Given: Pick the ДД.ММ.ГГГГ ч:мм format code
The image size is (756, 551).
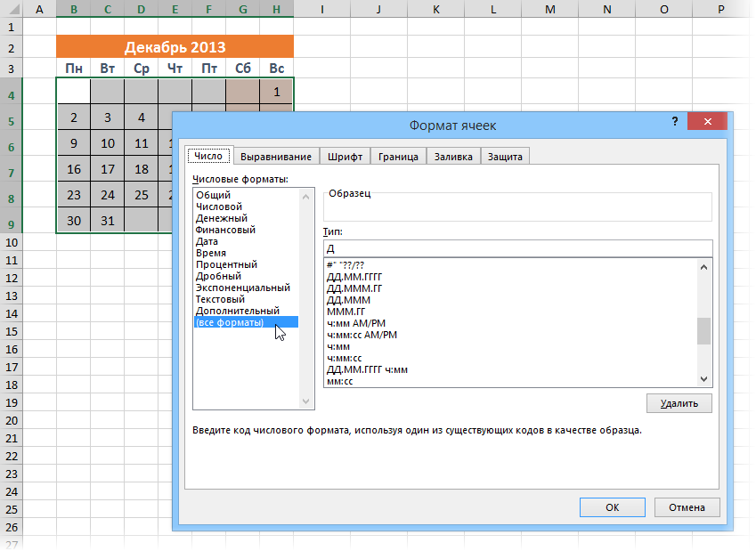Looking at the screenshot, I should pyautogui.click(x=367, y=369).
